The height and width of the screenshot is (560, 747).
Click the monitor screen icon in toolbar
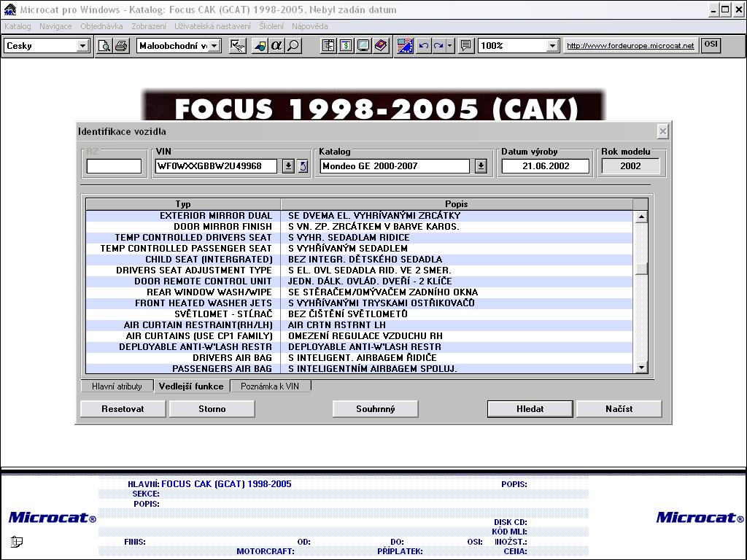coord(363,46)
